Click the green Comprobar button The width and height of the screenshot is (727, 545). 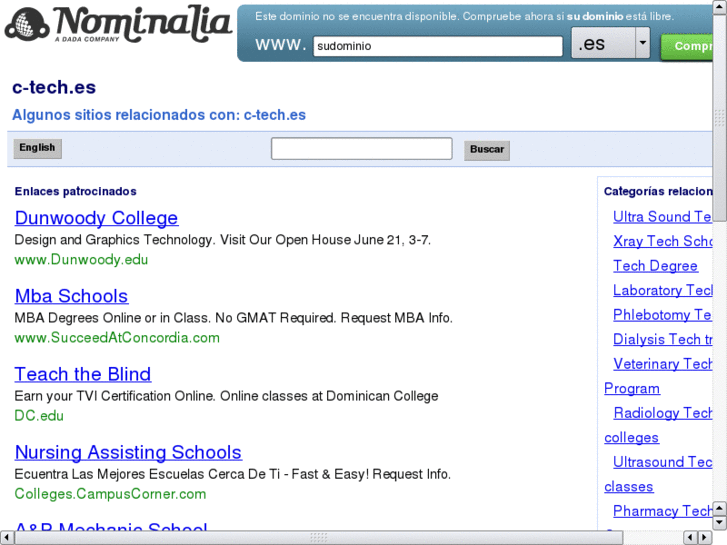pyautogui.click(x=687, y=46)
